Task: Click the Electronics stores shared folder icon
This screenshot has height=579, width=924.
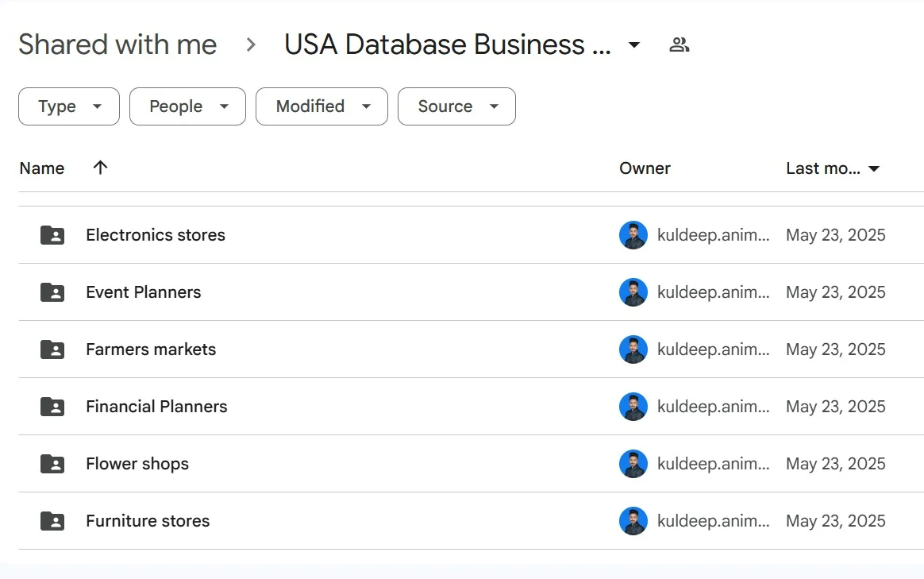Action: (52, 235)
